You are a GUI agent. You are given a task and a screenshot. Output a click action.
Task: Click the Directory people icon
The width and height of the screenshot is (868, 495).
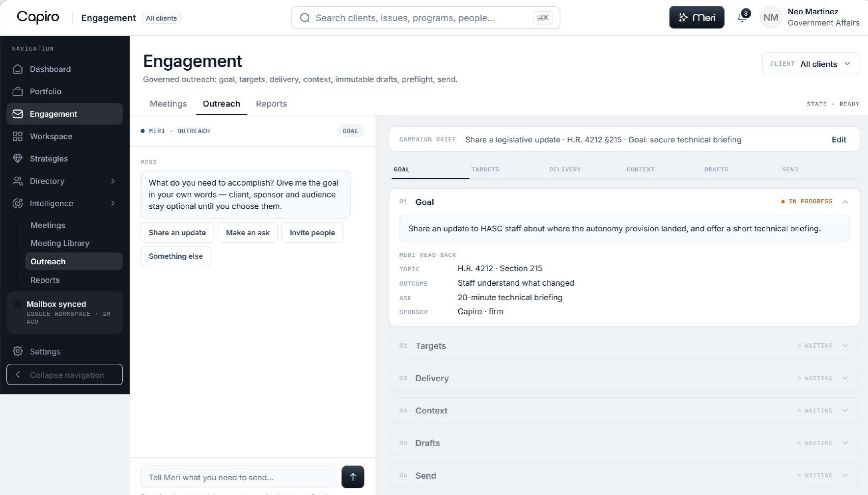pos(18,181)
